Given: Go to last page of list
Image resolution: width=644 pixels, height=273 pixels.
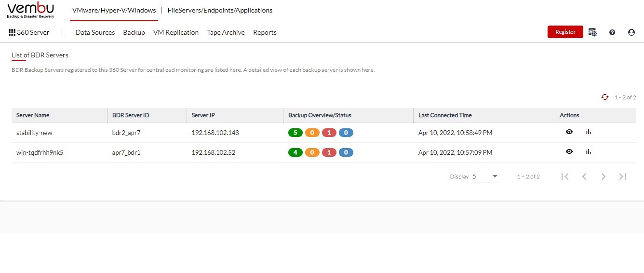Looking at the screenshot, I should click(623, 177).
